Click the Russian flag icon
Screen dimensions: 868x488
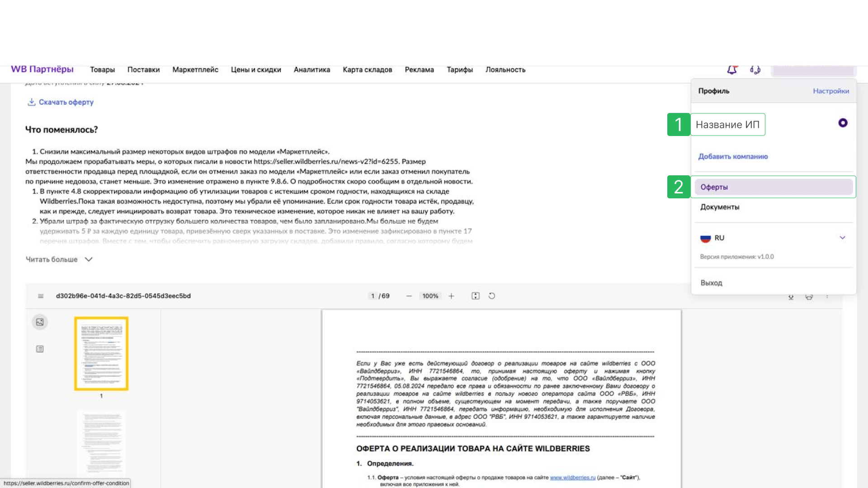pyautogui.click(x=705, y=238)
